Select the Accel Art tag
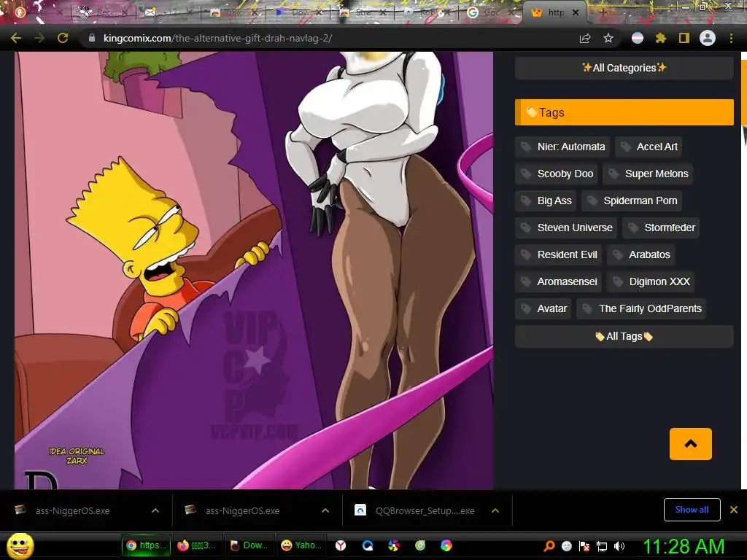 tap(649, 147)
